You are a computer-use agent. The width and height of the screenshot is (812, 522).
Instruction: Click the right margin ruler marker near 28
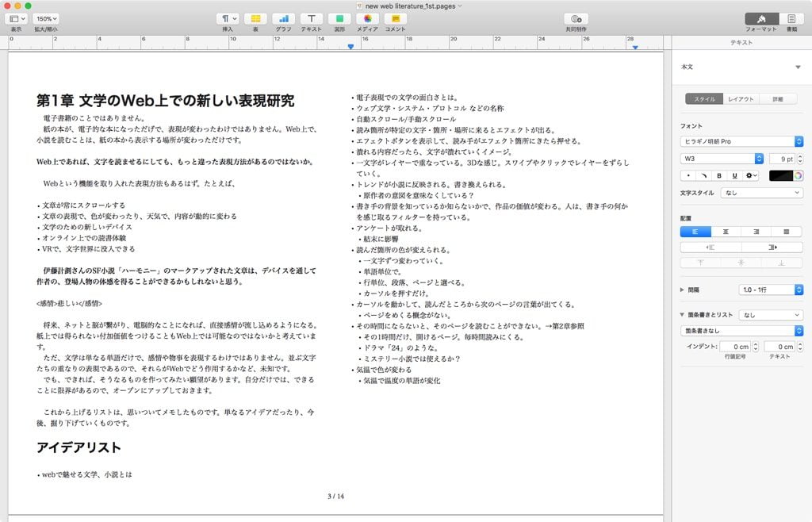point(635,47)
